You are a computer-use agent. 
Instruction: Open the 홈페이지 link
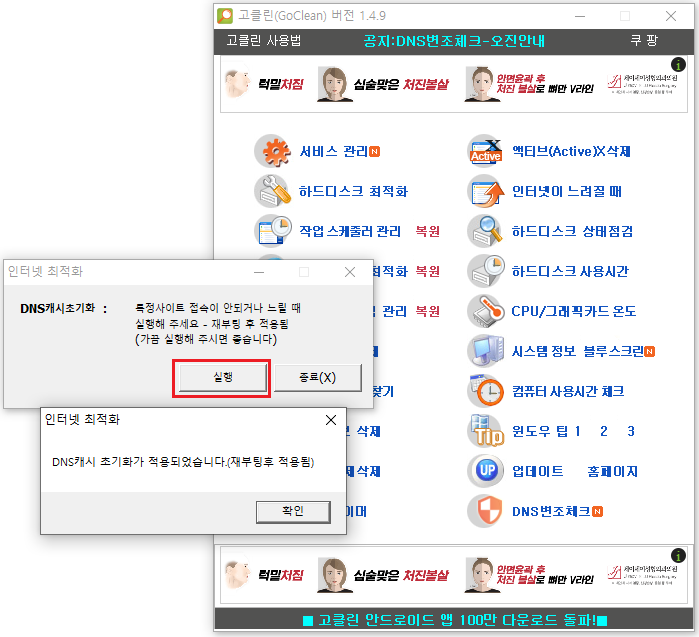[x=613, y=471]
